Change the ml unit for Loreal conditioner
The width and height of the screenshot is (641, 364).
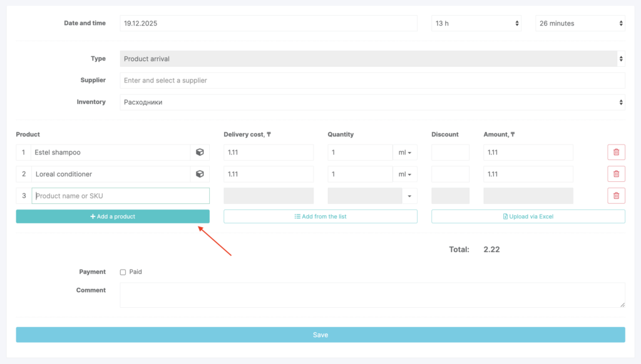coord(404,174)
